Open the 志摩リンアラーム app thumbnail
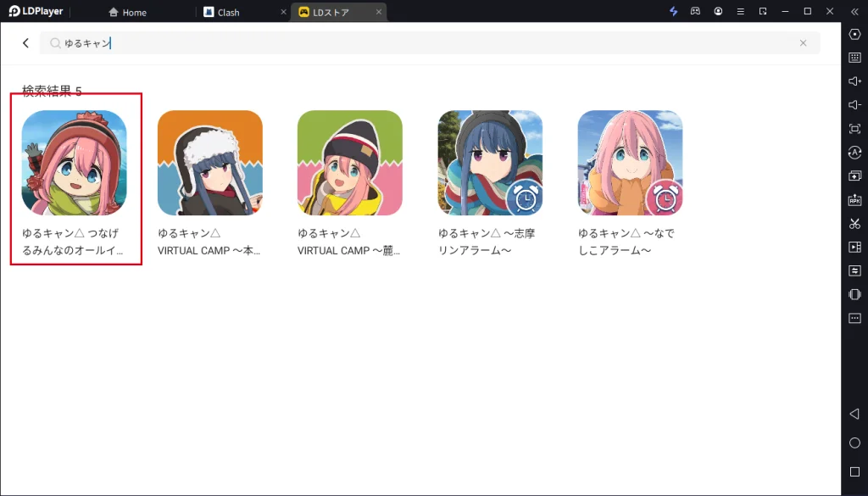The width and height of the screenshot is (868, 496). tap(491, 163)
